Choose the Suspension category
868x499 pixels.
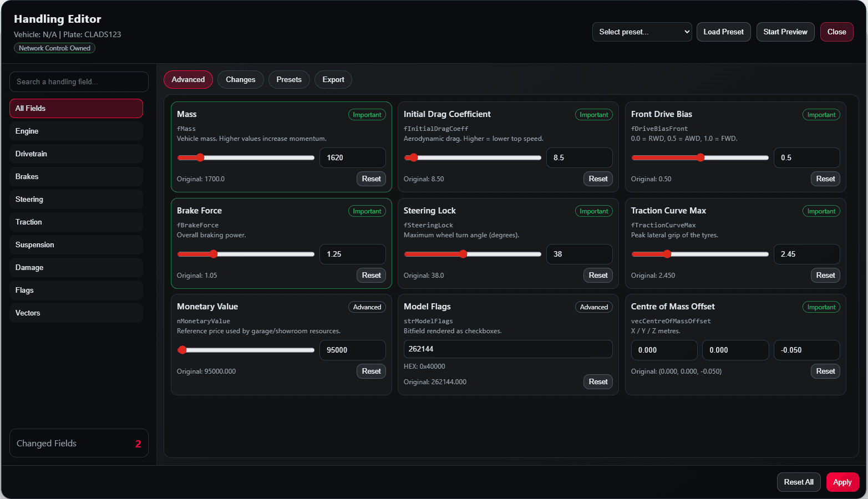76,245
